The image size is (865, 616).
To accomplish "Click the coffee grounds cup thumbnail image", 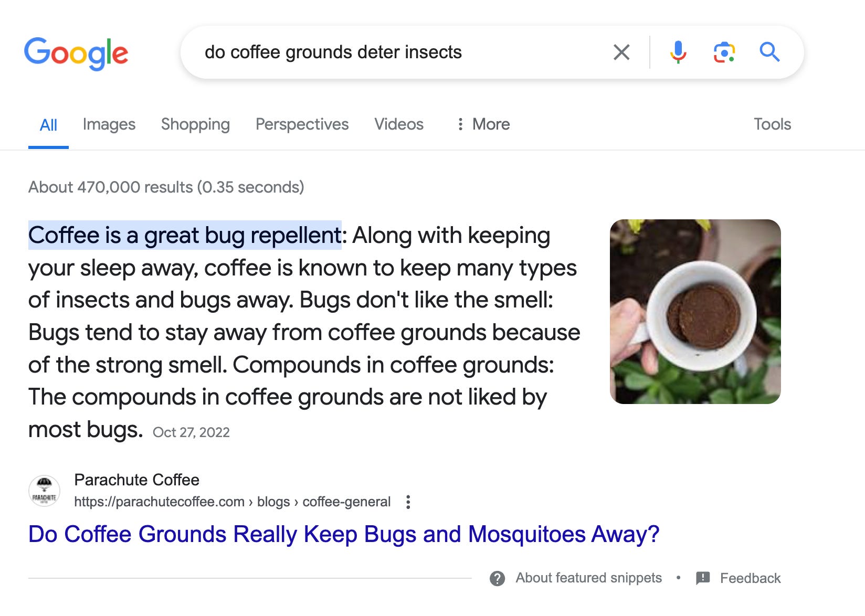I will tap(695, 312).
